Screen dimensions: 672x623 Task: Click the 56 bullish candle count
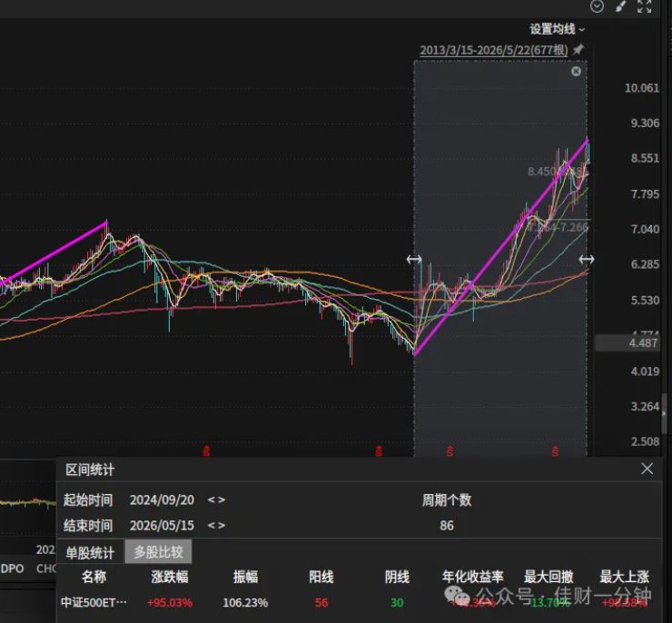(321, 603)
